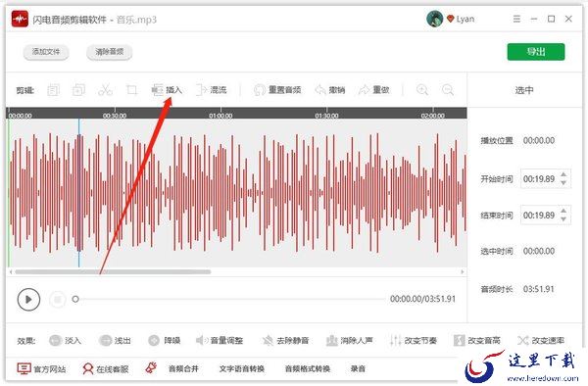Open the hamburger menu in title bar
The height and width of the screenshot is (386, 588).
point(516,19)
